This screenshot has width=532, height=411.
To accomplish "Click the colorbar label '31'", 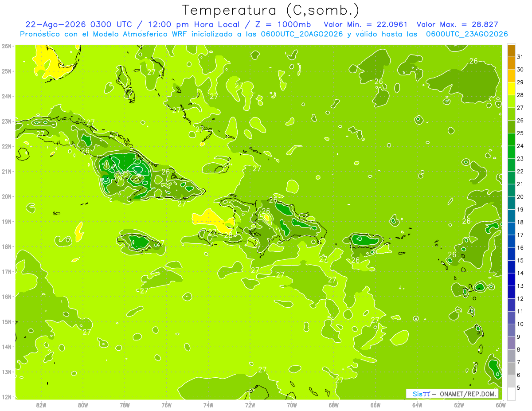I will coord(520,57).
